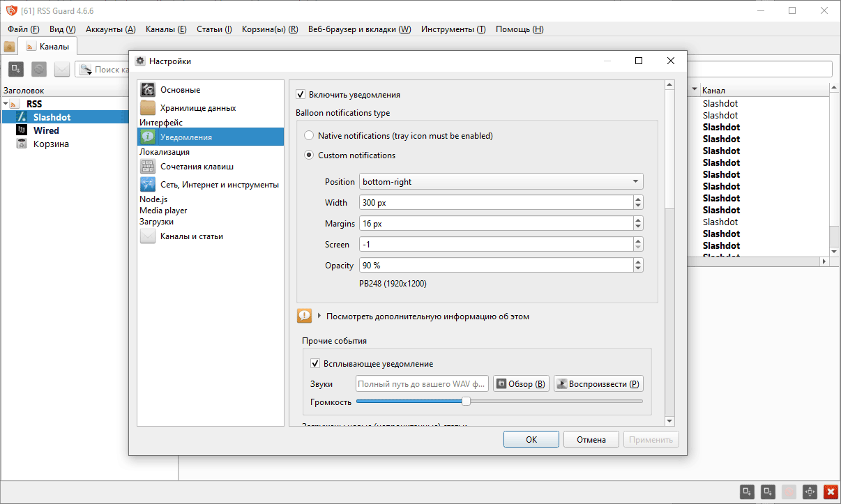Click the greyed-out stop icon in status bar
Screen dimensions: 841x504
[x=789, y=491]
